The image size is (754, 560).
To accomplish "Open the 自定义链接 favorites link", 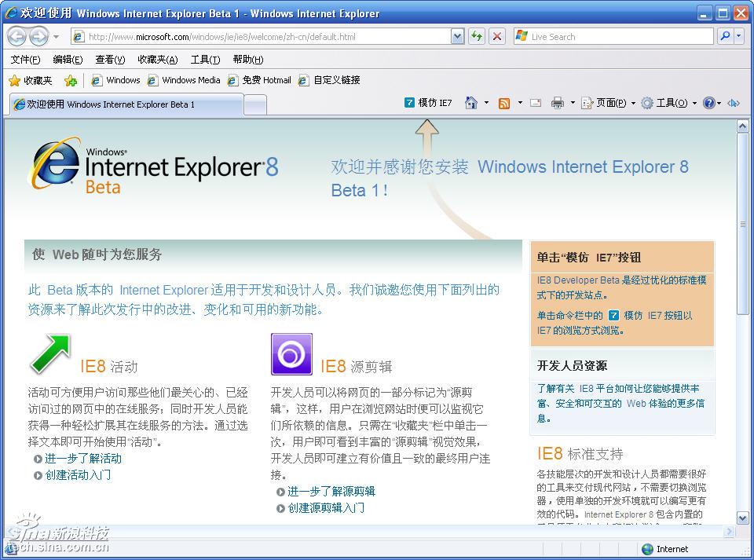I will [x=329, y=80].
